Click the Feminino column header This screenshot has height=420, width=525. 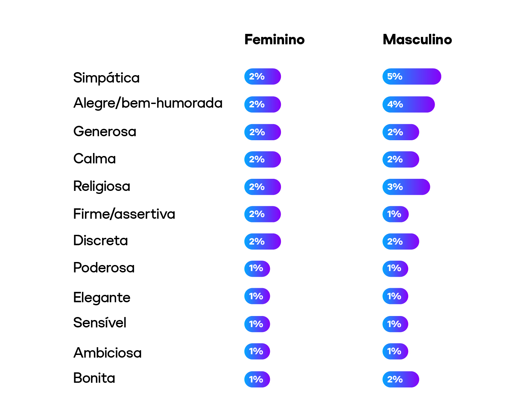pos(274,40)
